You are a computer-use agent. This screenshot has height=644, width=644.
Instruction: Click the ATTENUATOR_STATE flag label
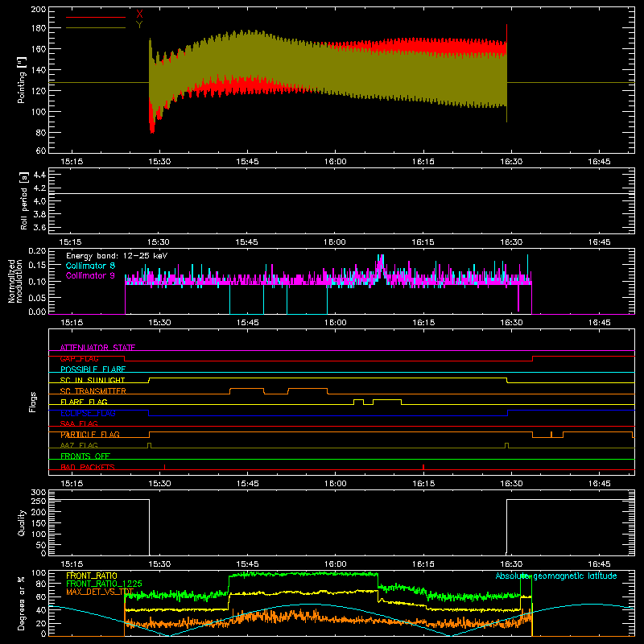[x=97, y=348]
